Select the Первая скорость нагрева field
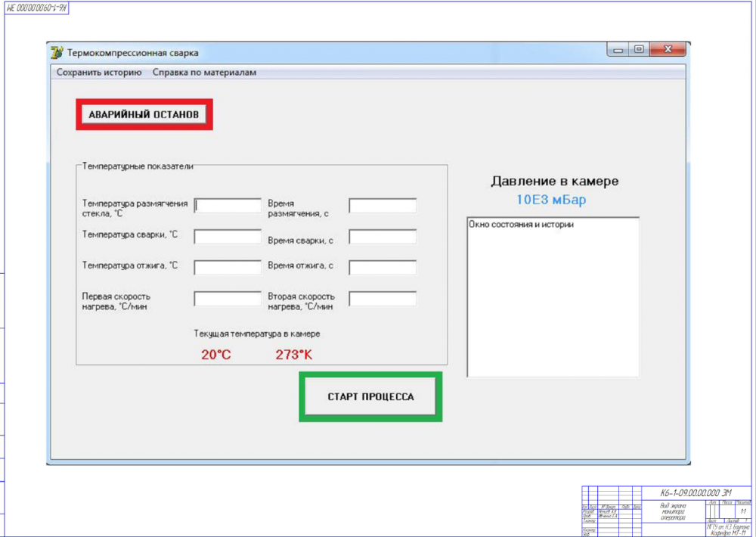This screenshot has width=756, height=537. 228,298
